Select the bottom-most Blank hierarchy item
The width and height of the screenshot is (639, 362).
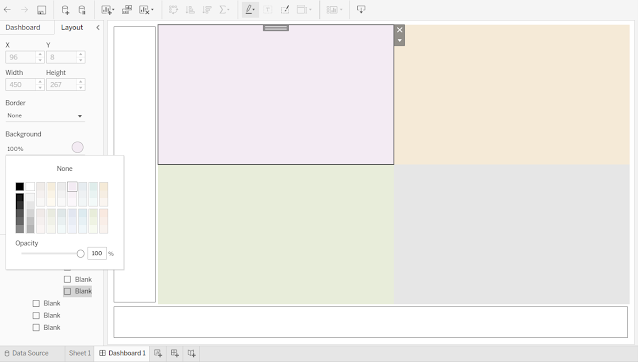pos(46,327)
